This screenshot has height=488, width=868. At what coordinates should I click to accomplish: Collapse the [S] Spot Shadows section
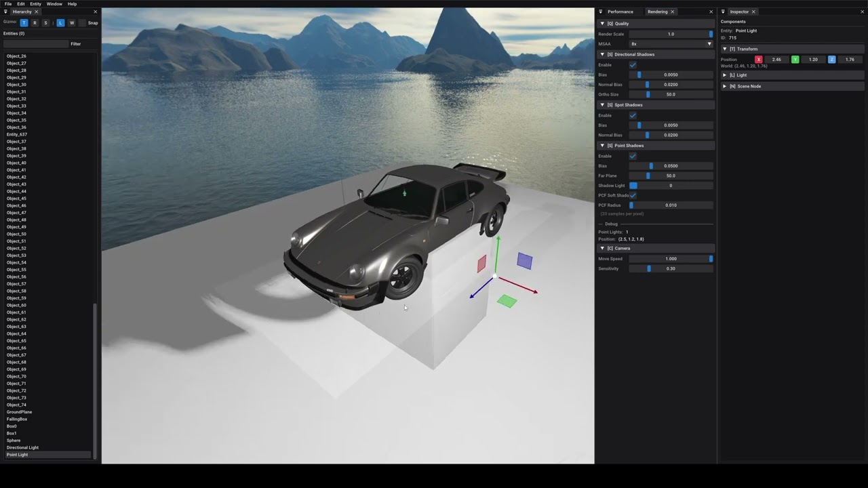coord(655,105)
